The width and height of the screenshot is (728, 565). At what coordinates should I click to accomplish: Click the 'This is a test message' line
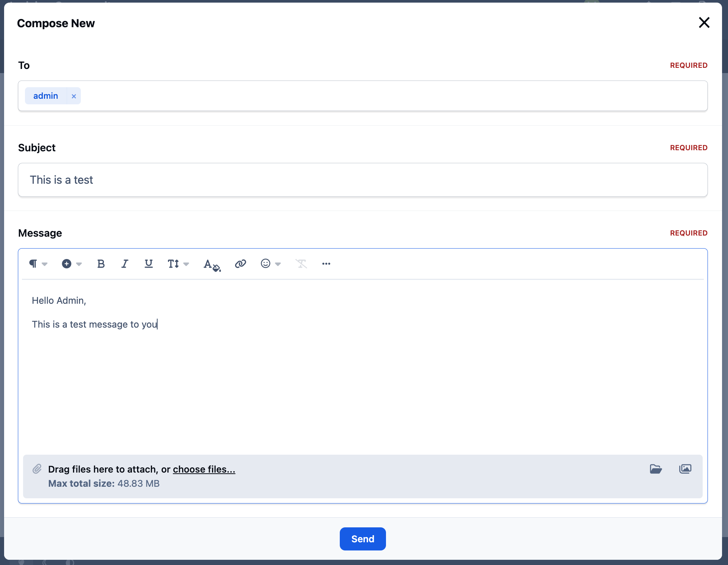pyautogui.click(x=95, y=324)
